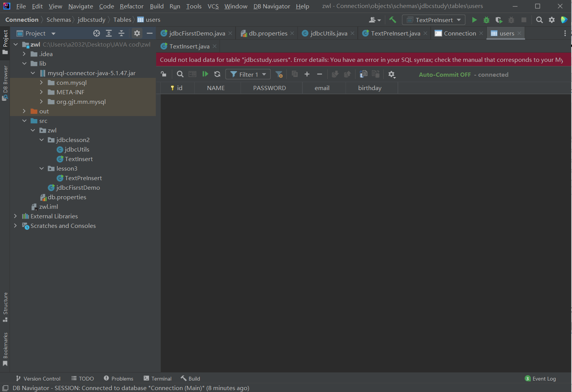Run TextPreInsert with the green play button
The width and height of the screenshot is (572, 392).
pos(474,20)
